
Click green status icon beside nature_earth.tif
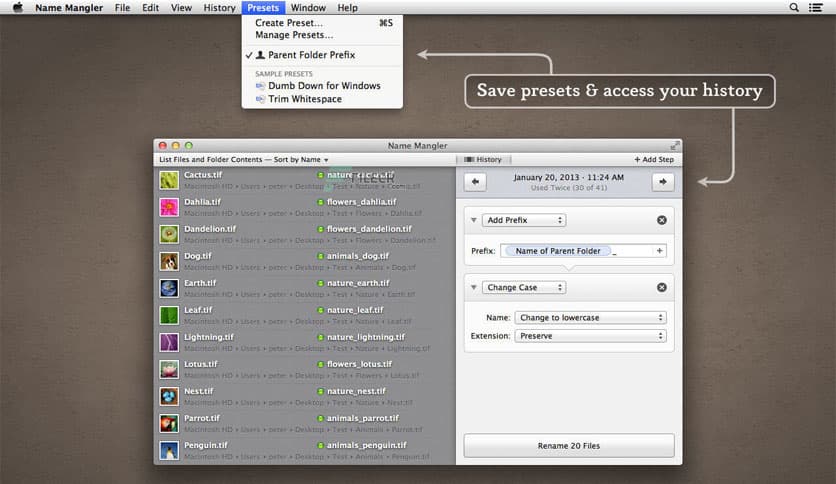point(320,283)
